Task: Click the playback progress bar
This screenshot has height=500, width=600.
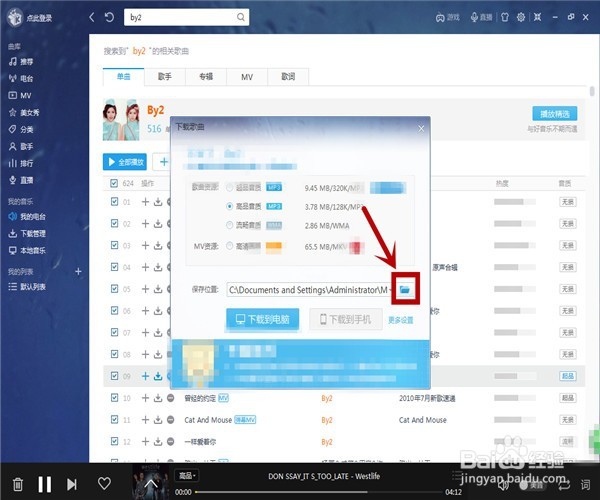Action: (320, 492)
